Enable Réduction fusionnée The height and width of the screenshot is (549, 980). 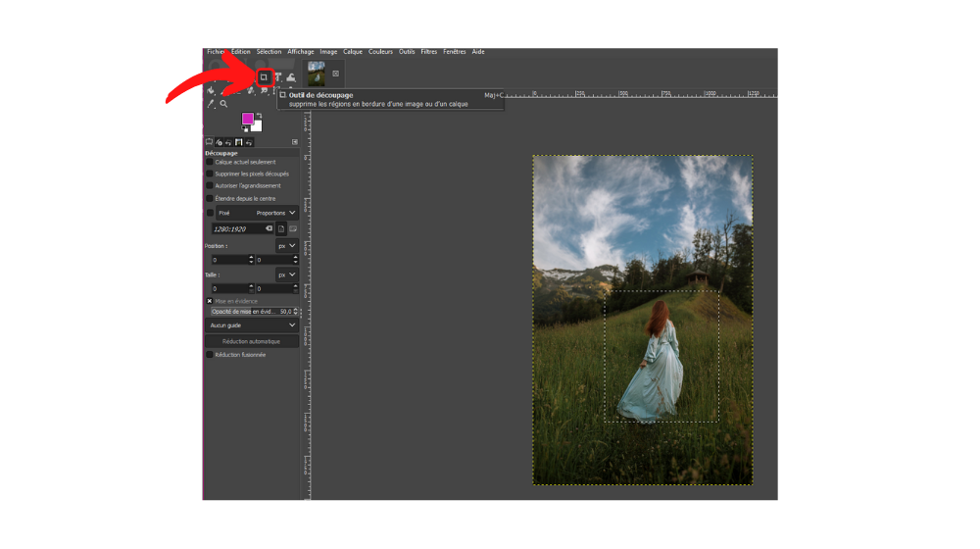[x=210, y=355]
